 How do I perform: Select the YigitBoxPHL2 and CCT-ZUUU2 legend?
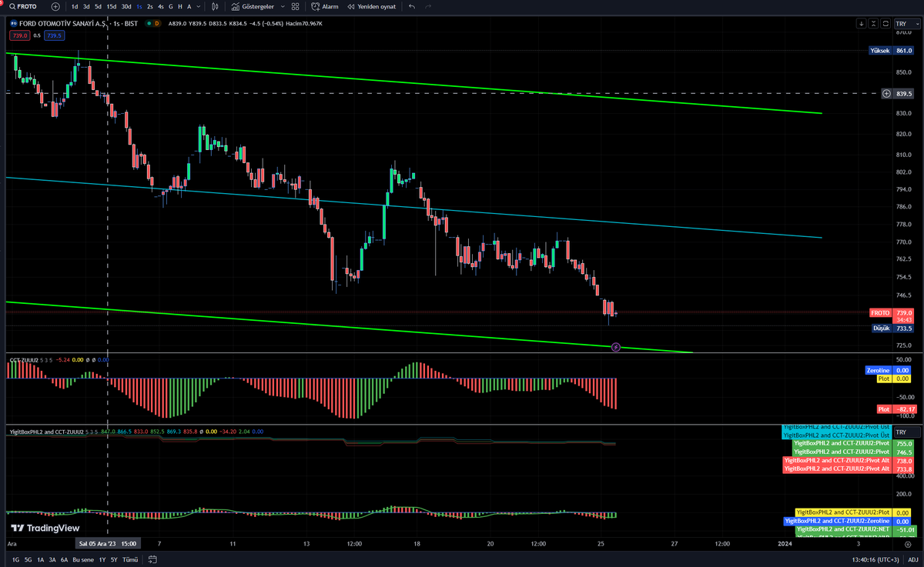46,432
